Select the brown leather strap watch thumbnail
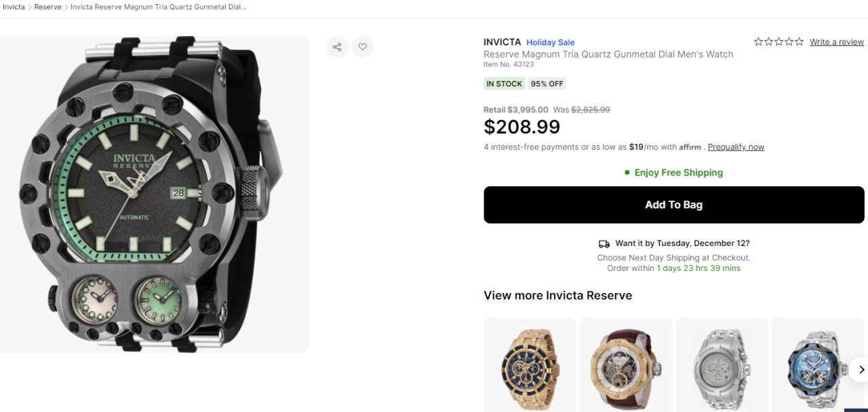 coord(626,369)
